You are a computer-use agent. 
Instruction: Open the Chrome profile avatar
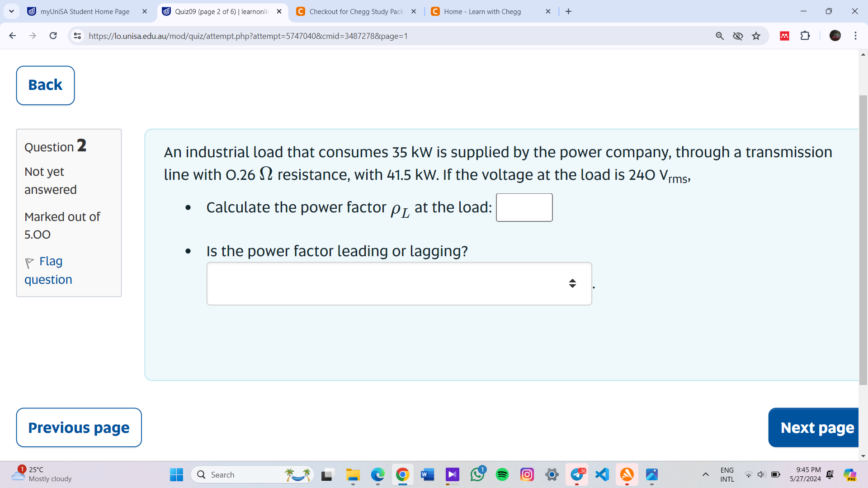(835, 36)
